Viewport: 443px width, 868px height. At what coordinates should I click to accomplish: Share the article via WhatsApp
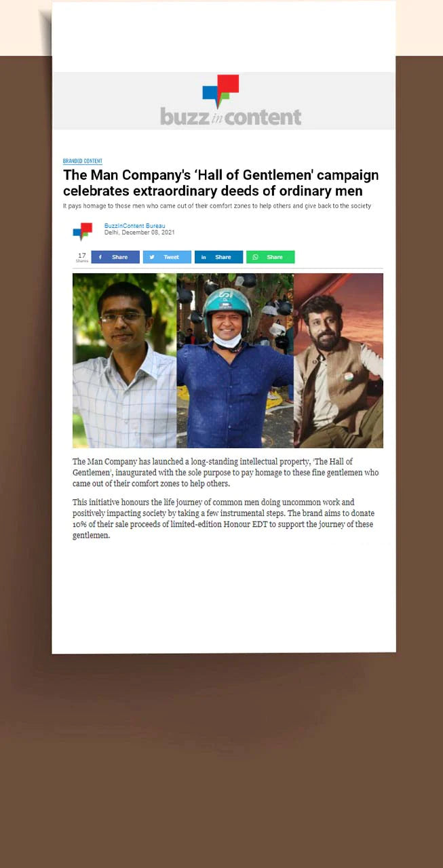coord(270,257)
